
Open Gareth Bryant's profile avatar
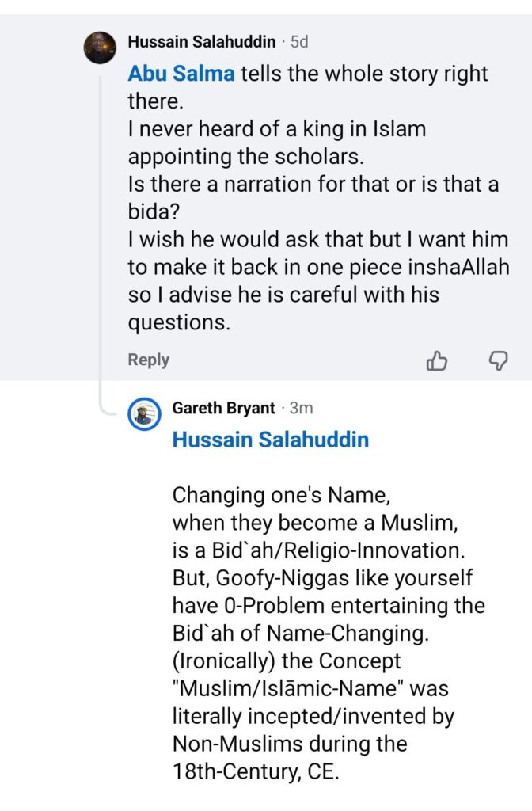143,413
